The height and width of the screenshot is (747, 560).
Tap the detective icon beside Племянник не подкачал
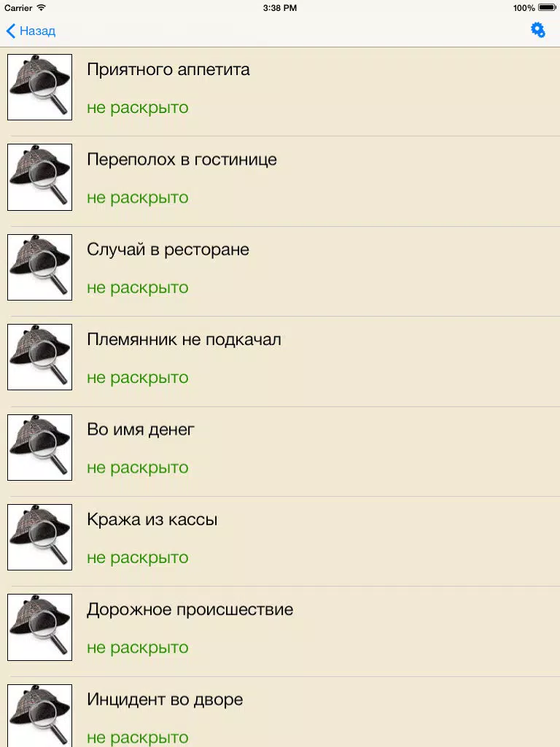coord(40,357)
